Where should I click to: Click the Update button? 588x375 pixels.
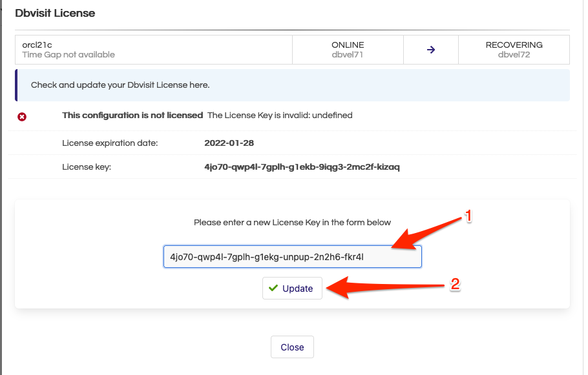tap(292, 288)
